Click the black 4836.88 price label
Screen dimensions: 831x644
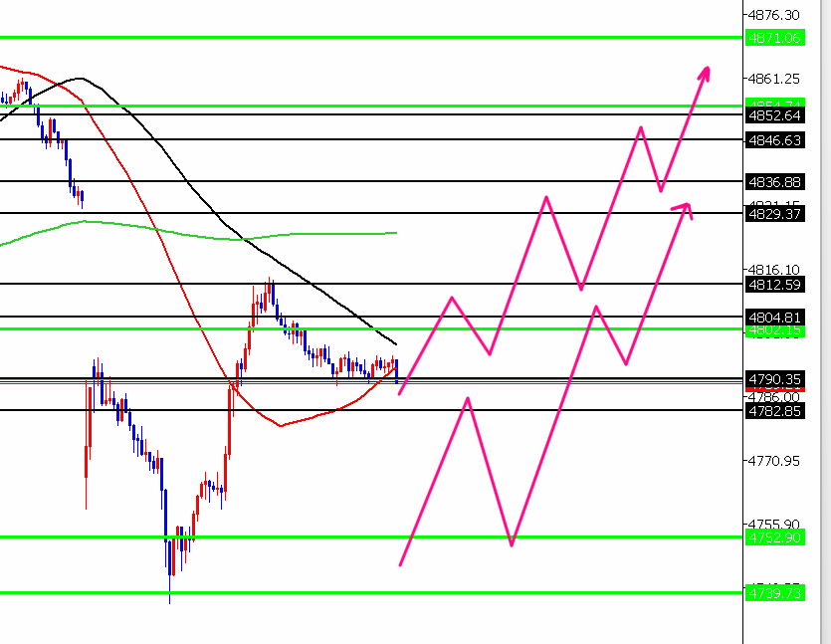coord(774,182)
